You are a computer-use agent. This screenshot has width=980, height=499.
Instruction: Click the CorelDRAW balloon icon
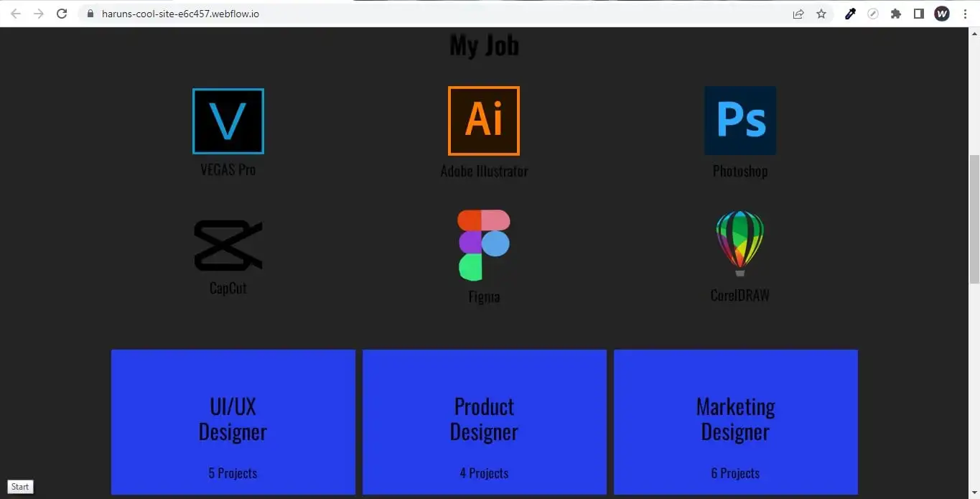pos(739,244)
